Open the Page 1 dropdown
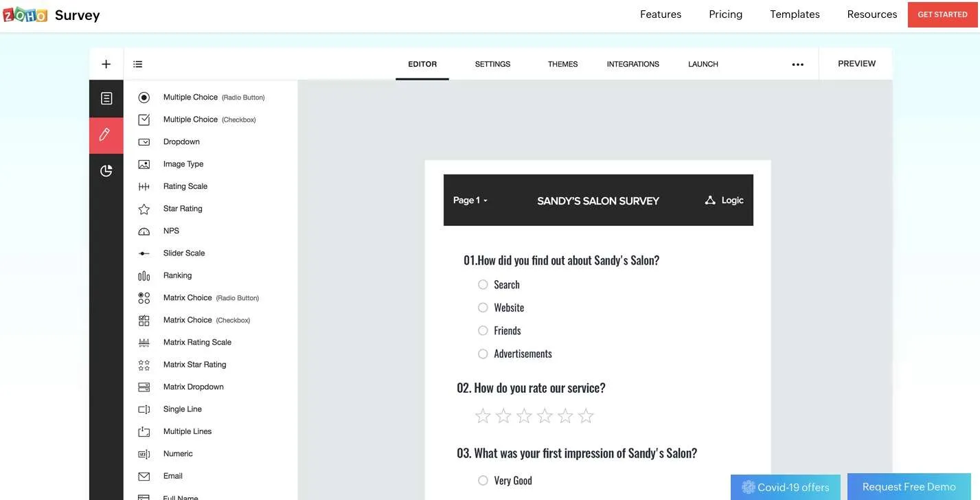980x500 pixels. point(470,201)
